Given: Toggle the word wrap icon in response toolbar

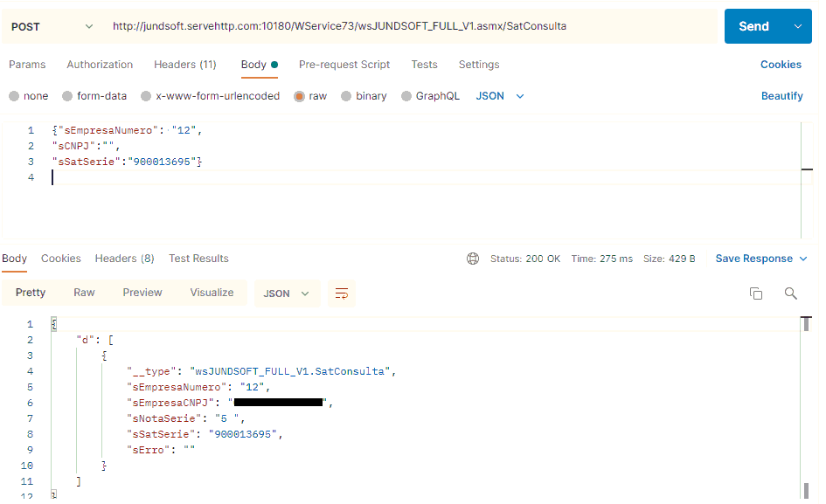Looking at the screenshot, I should coord(342,293).
